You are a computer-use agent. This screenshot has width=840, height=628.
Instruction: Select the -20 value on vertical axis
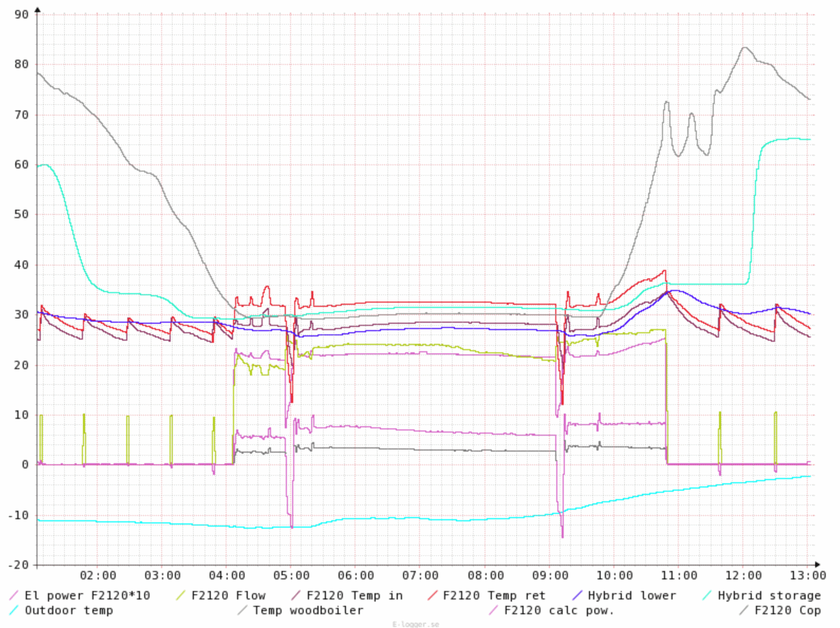tap(18, 565)
